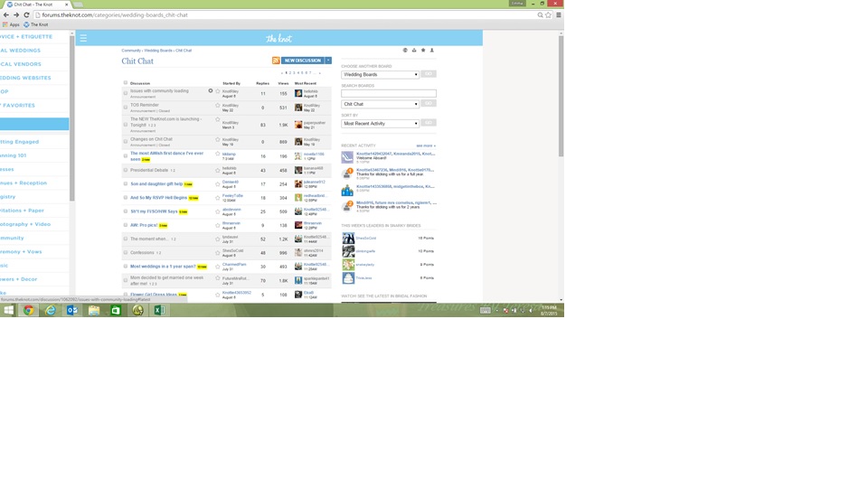Screen dimensions: 868x488
Task: Select the 'Son and daughter gift help' checkbox
Action: pos(126,184)
